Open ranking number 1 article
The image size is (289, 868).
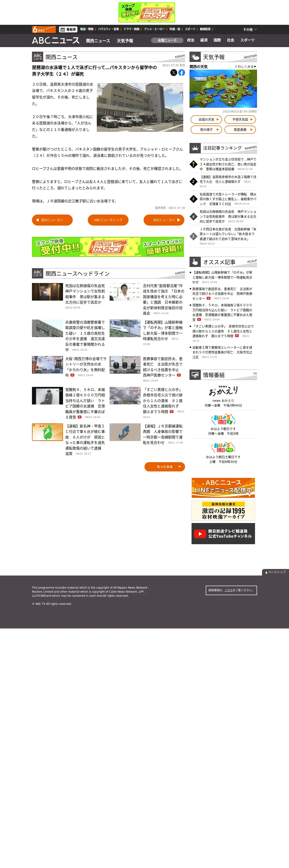(228, 164)
